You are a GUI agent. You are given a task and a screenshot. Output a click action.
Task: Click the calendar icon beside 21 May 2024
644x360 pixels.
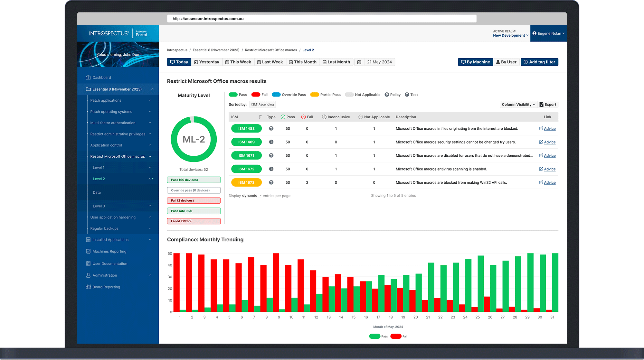(359, 62)
